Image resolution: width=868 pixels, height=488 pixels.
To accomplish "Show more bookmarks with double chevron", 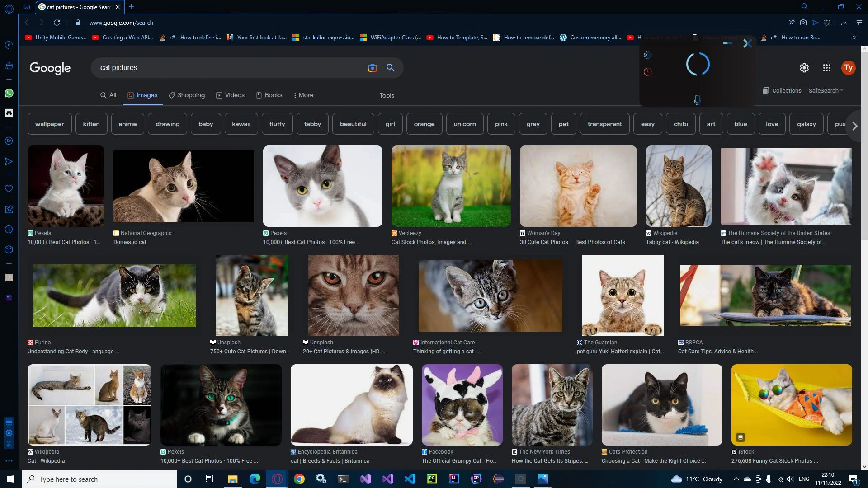I will tap(854, 38).
